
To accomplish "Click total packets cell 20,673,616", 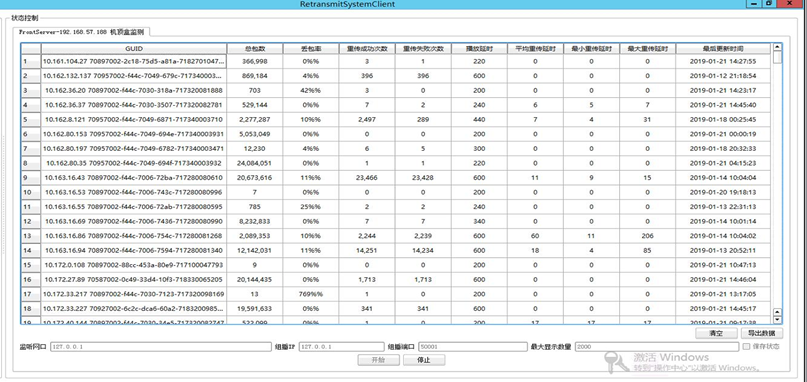I will (254, 178).
